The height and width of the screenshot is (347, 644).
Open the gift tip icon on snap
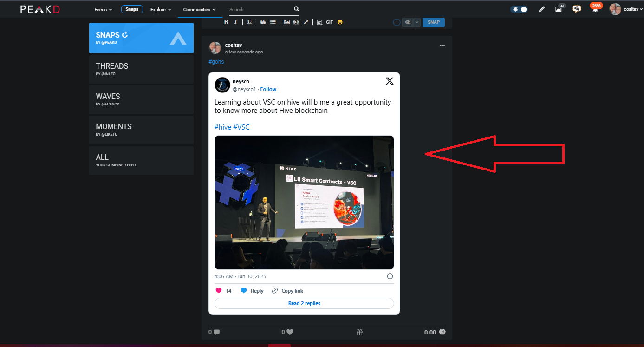359,332
